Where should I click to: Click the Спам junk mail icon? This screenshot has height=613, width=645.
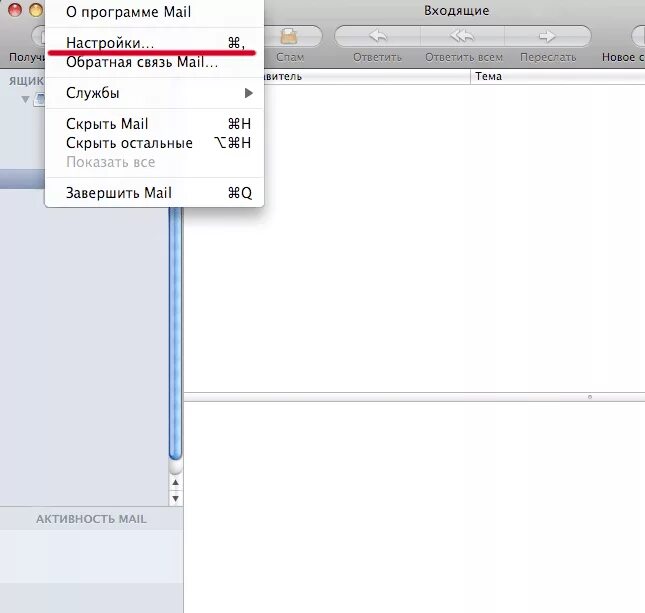coord(289,36)
